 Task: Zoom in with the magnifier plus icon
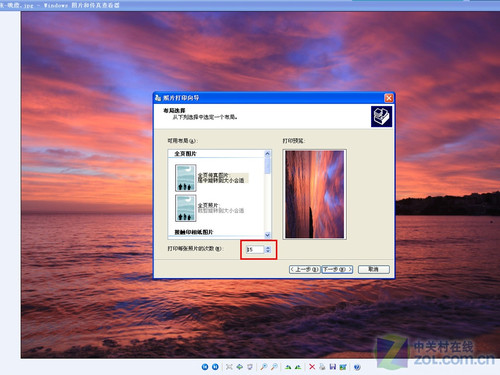pyautogui.click(x=263, y=367)
